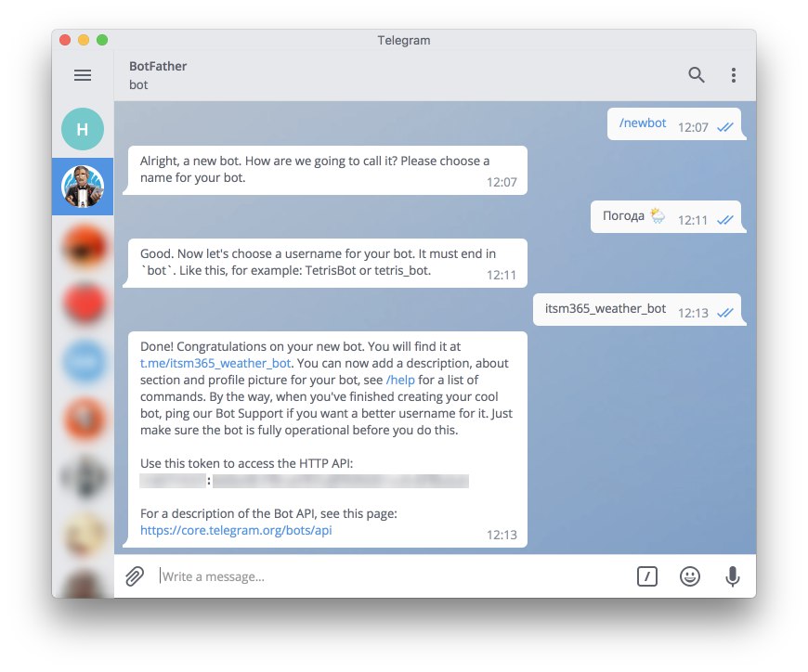Click the /newbot command in sent message
Screen dimensions: 808x672
(643, 123)
